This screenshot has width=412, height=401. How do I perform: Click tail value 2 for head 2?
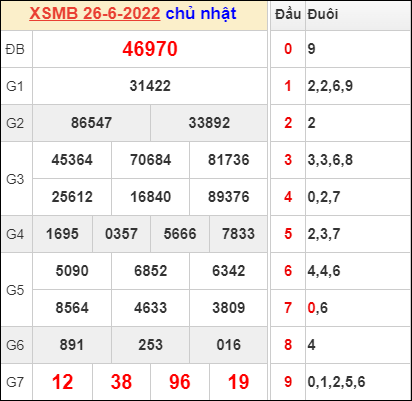311,123
